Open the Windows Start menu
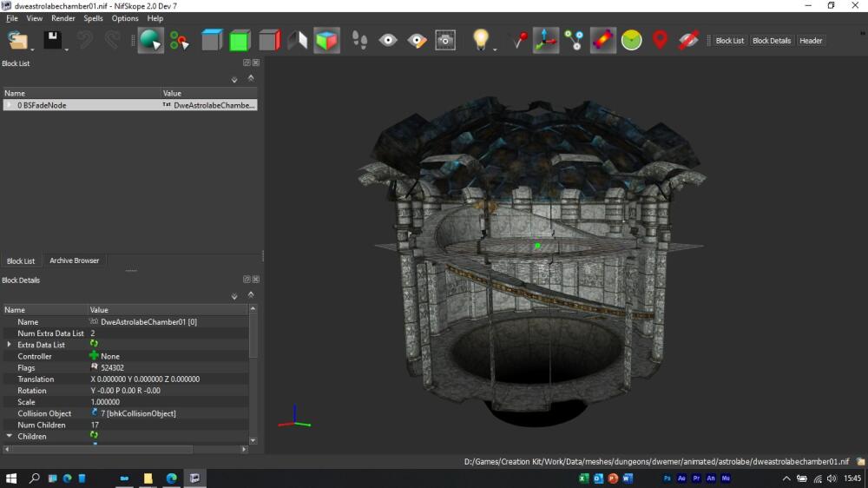 [11, 478]
